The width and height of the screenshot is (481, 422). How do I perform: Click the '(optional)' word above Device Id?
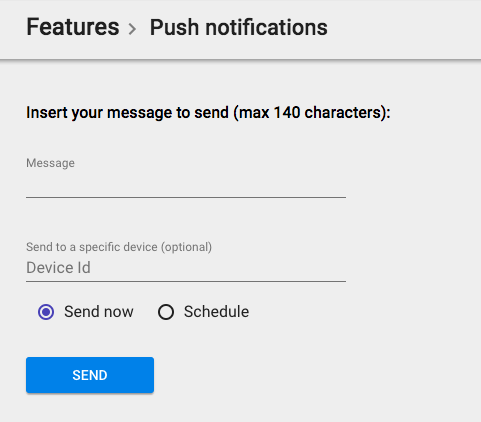(x=186, y=247)
